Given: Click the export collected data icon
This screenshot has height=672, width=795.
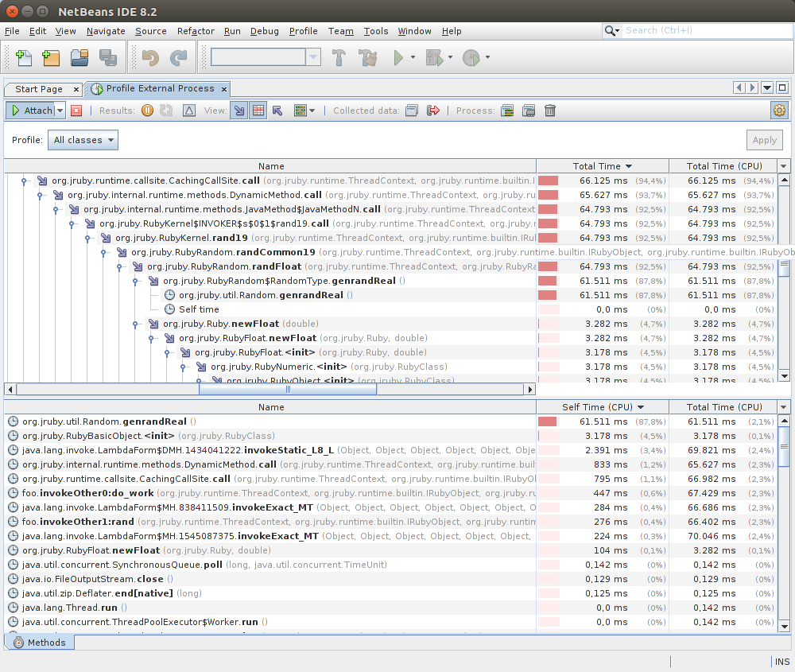Looking at the screenshot, I should click(433, 111).
